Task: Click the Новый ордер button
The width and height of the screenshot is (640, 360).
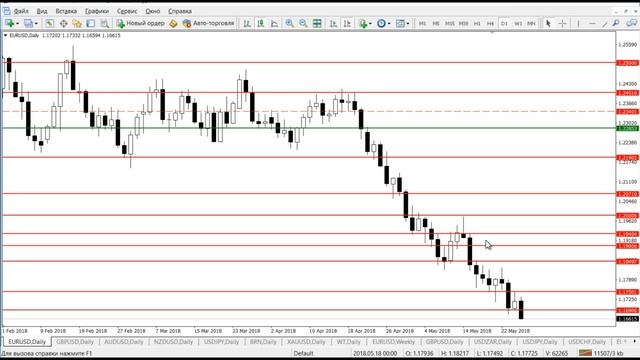Action: [140, 23]
